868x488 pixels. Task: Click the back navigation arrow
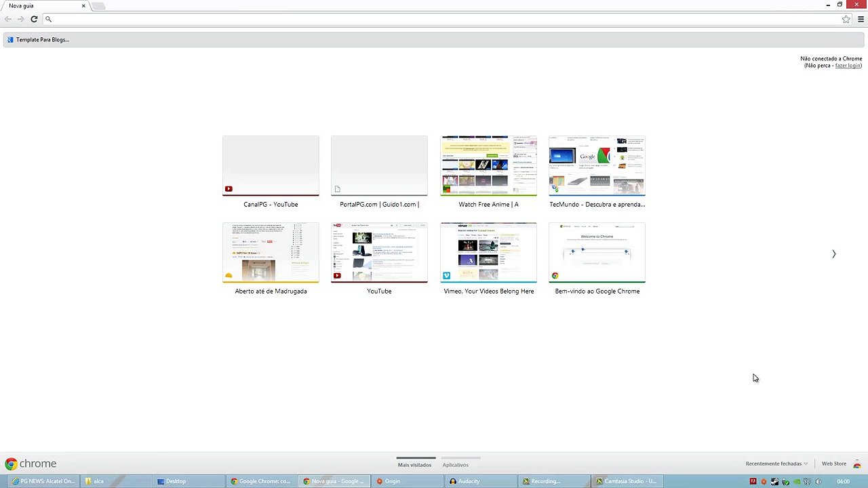[x=8, y=19]
